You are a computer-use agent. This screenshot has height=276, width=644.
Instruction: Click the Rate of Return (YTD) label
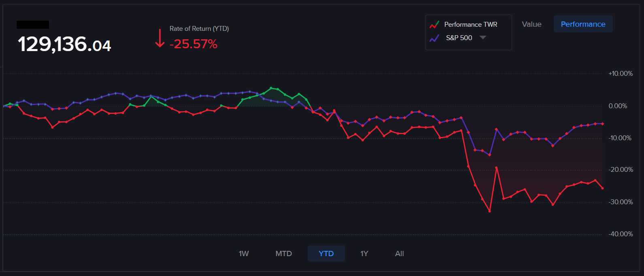click(x=199, y=29)
